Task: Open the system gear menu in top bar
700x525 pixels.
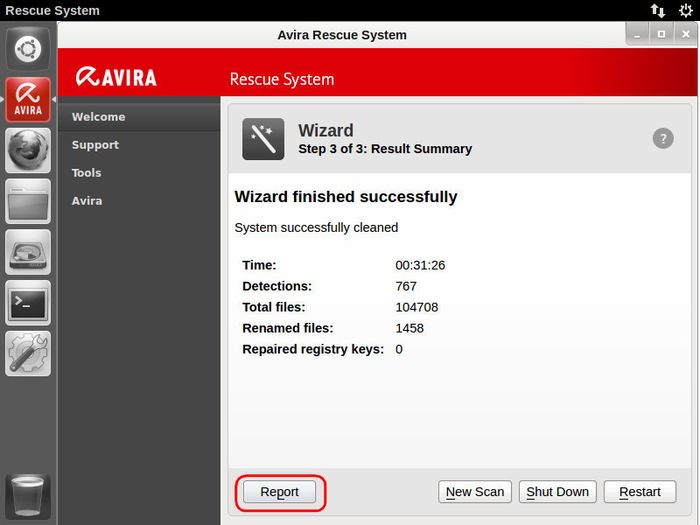Action: [685, 11]
